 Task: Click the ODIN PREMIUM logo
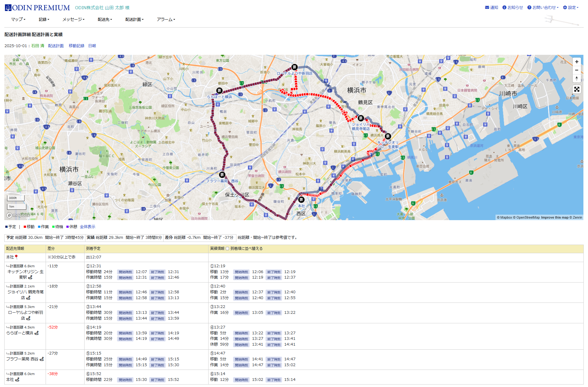pos(37,8)
